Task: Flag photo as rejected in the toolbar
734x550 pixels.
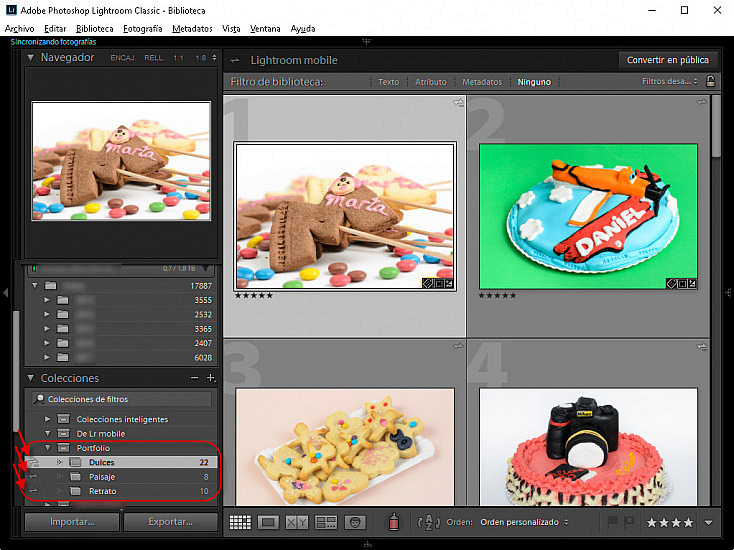Action: pyautogui.click(x=629, y=521)
